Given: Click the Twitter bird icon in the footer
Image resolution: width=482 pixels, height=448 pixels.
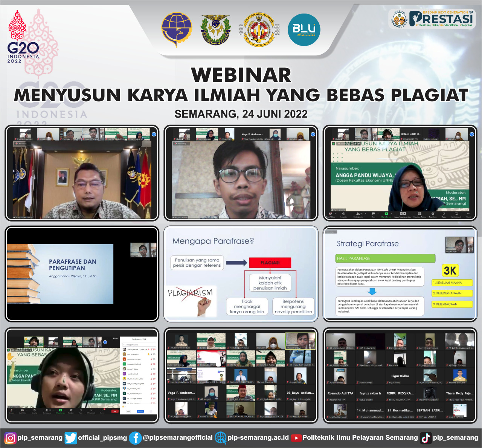Looking at the screenshot, I should coord(70,438).
